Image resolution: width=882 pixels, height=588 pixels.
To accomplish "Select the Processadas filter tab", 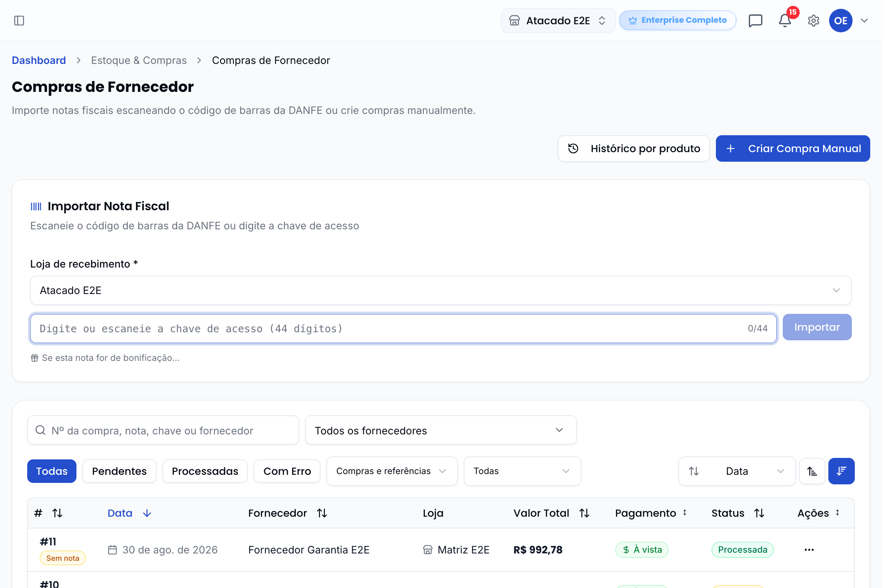I will pyautogui.click(x=205, y=471).
